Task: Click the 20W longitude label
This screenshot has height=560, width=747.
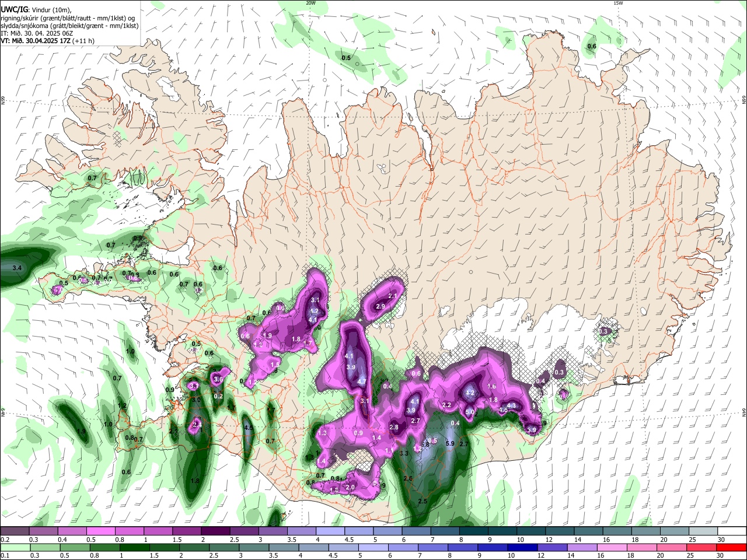Action: tap(310, 3)
